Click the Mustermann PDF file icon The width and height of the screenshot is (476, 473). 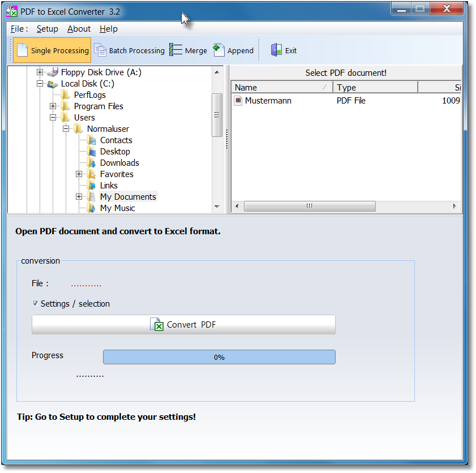point(238,100)
